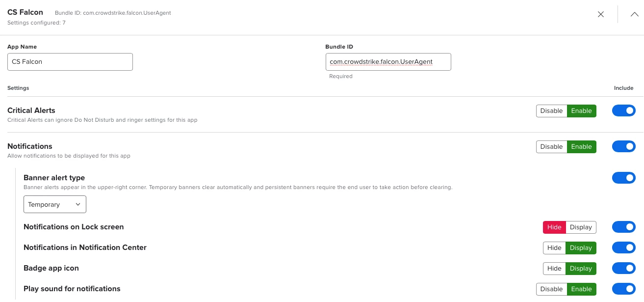Choose Hide for Notifications in Notification Center
The image size is (644, 302).
(x=554, y=248)
